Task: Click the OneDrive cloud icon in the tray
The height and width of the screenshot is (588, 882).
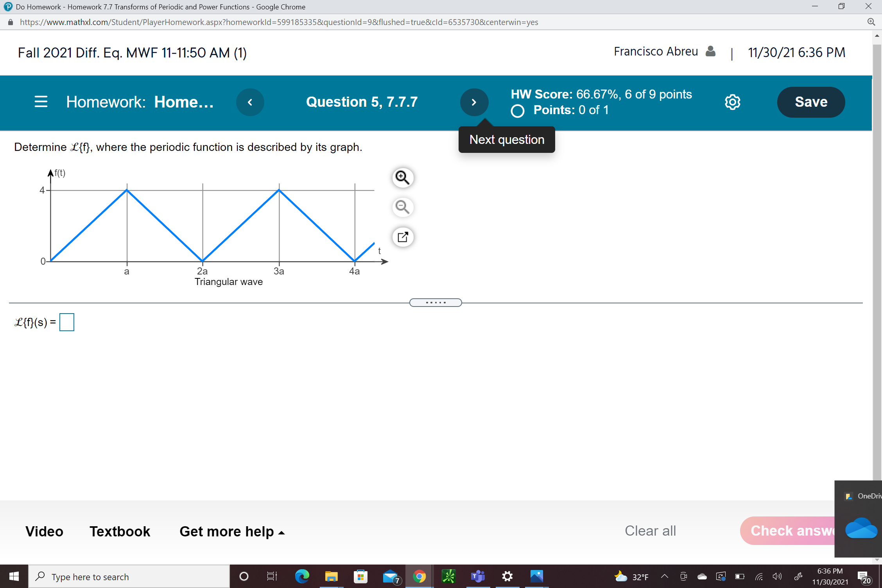Action: point(703,576)
